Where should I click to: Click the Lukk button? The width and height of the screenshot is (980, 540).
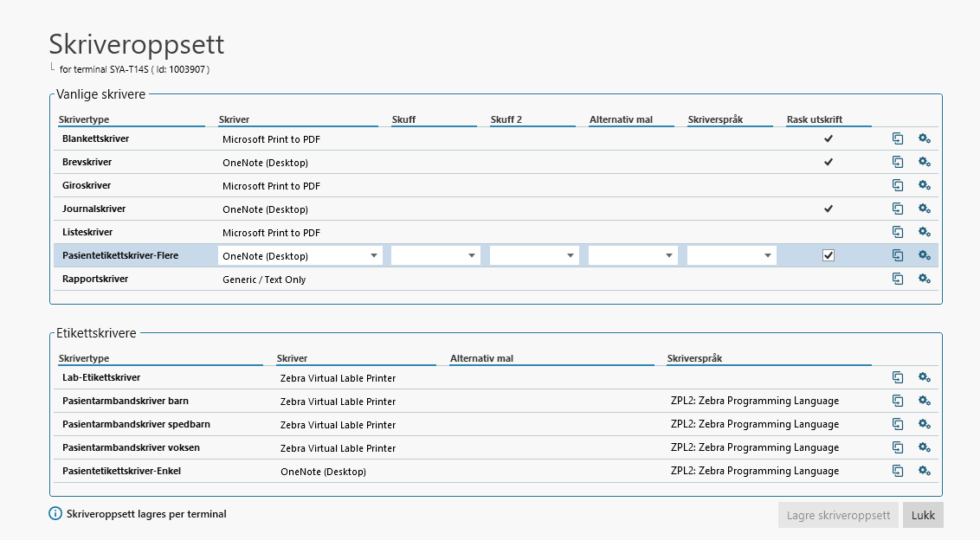pos(923,515)
